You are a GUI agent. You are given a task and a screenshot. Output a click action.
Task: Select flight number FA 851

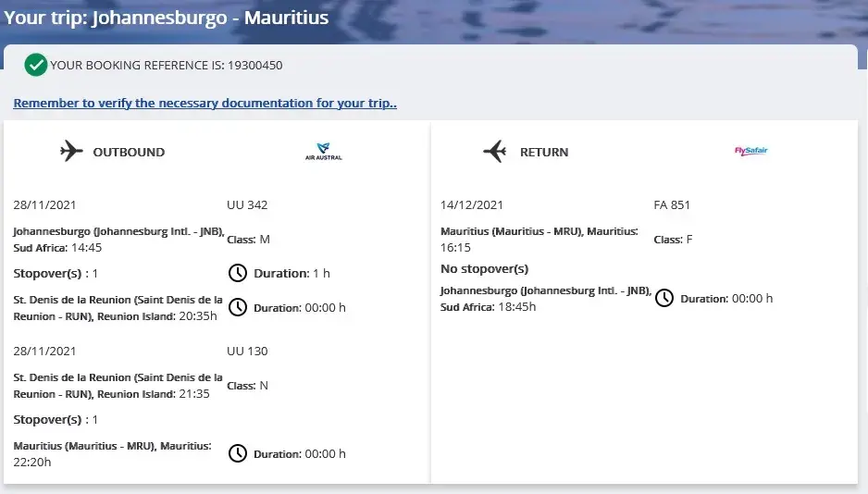672,204
